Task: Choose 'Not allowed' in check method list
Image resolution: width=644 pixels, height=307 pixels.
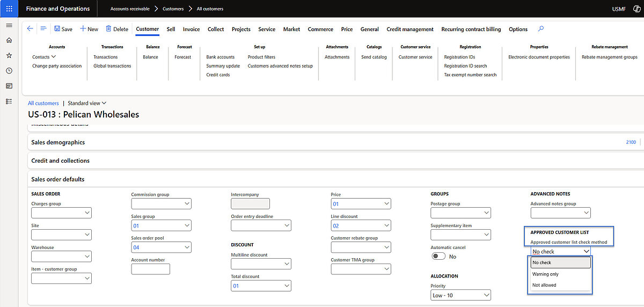Action: 544,285
